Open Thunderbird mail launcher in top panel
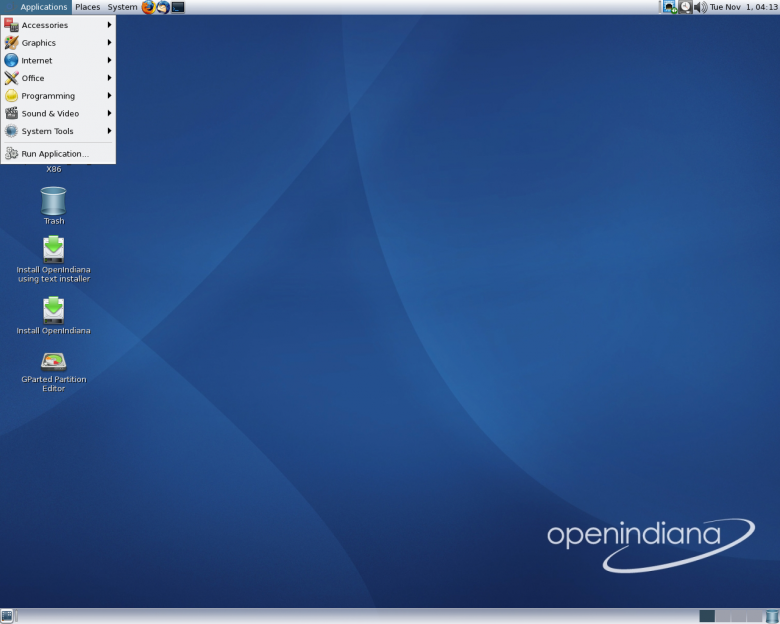Viewport: 780px width, 624px height. [163, 7]
